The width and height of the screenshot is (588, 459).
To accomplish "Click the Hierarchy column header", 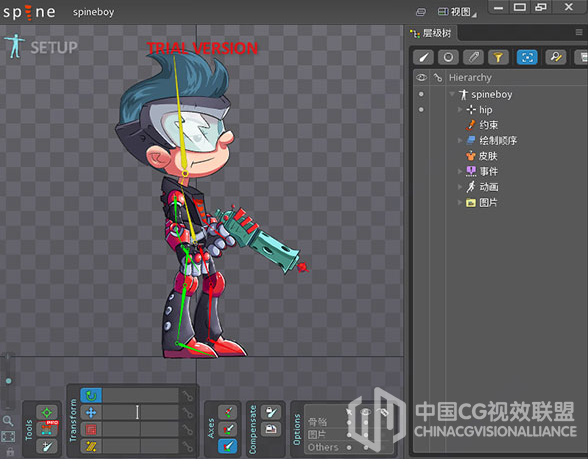I will click(x=470, y=78).
